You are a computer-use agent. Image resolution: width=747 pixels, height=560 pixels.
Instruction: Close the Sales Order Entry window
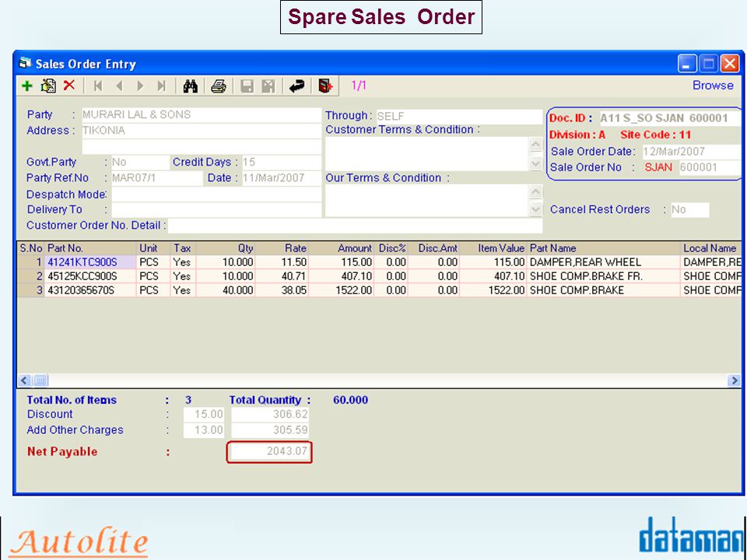[730, 63]
